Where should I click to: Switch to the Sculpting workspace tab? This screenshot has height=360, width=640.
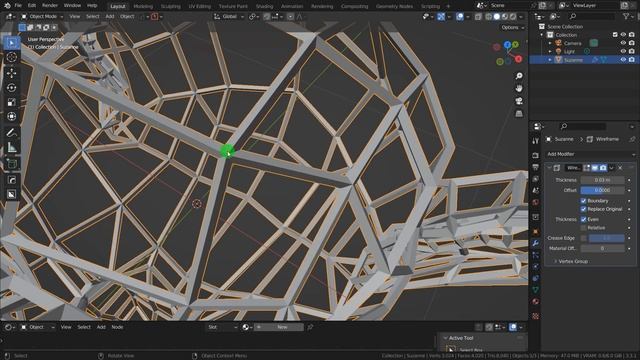[x=171, y=6]
